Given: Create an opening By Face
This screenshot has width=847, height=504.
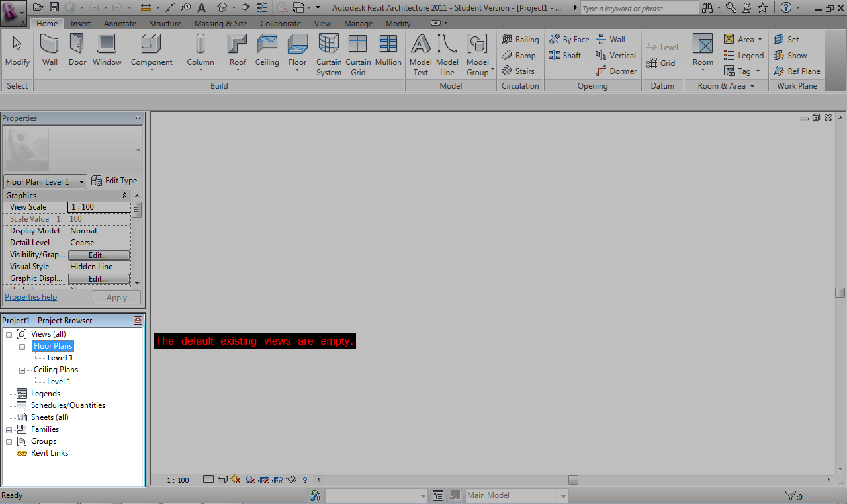Looking at the screenshot, I should pos(569,40).
